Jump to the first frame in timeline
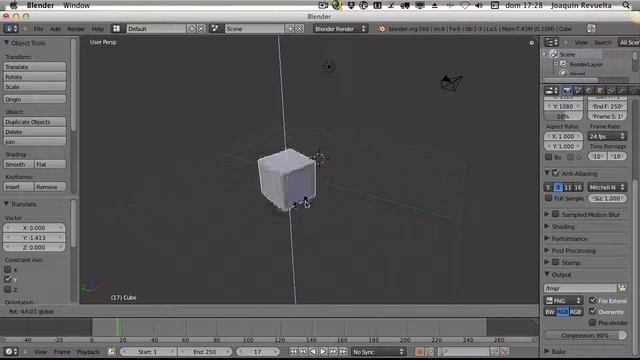640x360 pixels. (293, 351)
